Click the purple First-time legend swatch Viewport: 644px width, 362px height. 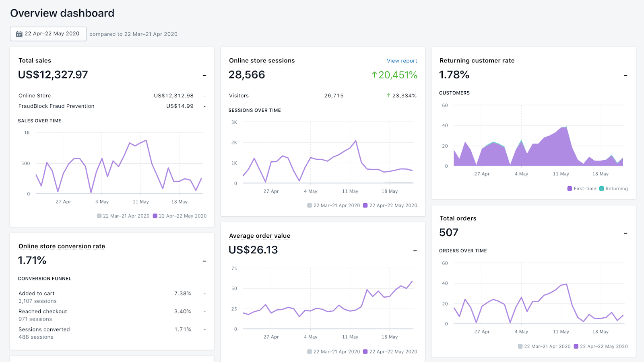[x=570, y=189]
